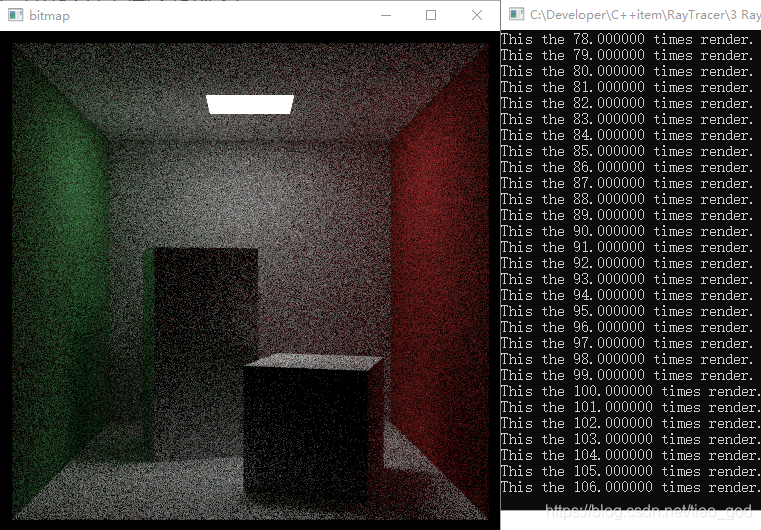Click the bitmap window title text

click(x=49, y=16)
